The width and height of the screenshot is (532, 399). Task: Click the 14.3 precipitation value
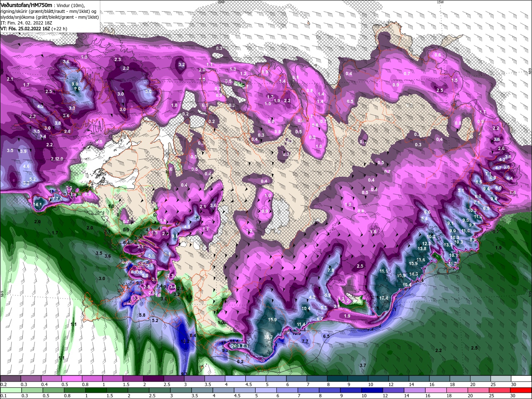click(x=414, y=274)
